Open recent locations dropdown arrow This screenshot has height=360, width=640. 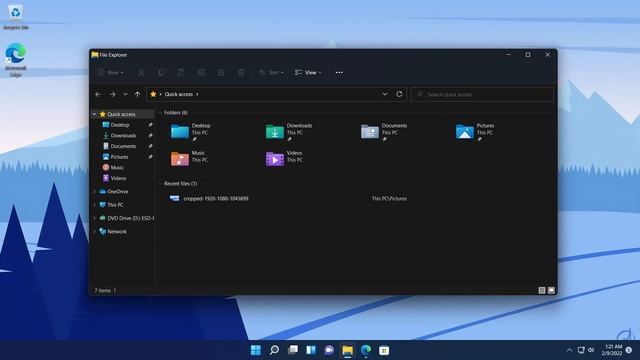tap(125, 94)
